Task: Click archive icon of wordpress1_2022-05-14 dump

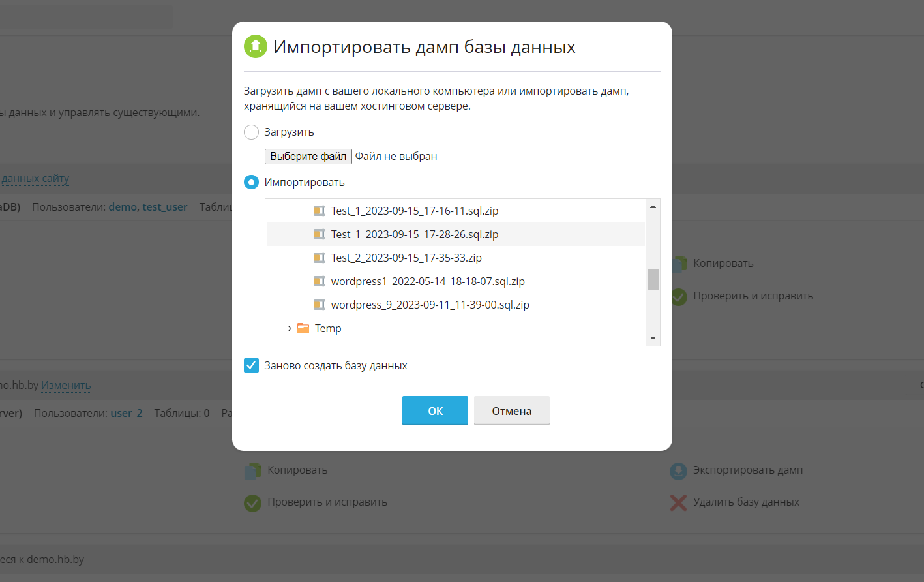Action: point(319,281)
